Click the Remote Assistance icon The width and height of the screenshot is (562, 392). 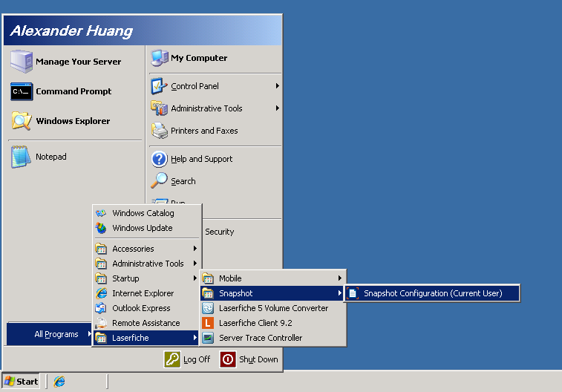tap(101, 323)
